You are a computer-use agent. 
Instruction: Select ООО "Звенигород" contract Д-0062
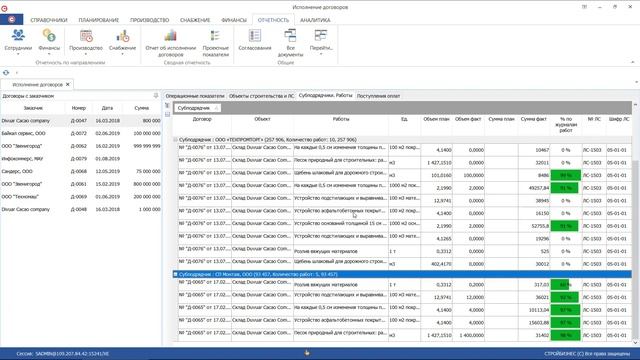(x=81, y=146)
